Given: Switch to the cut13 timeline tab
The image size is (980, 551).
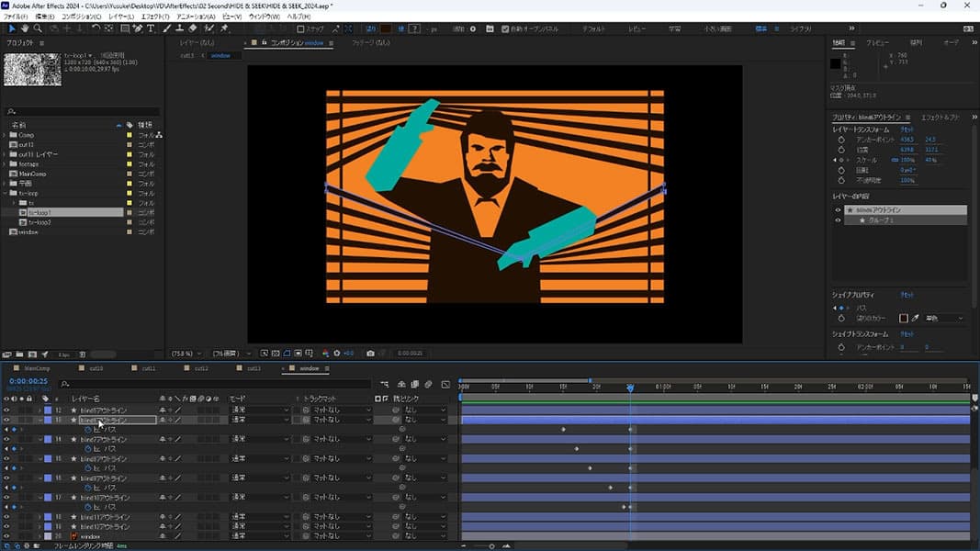Looking at the screenshot, I should pos(254,368).
